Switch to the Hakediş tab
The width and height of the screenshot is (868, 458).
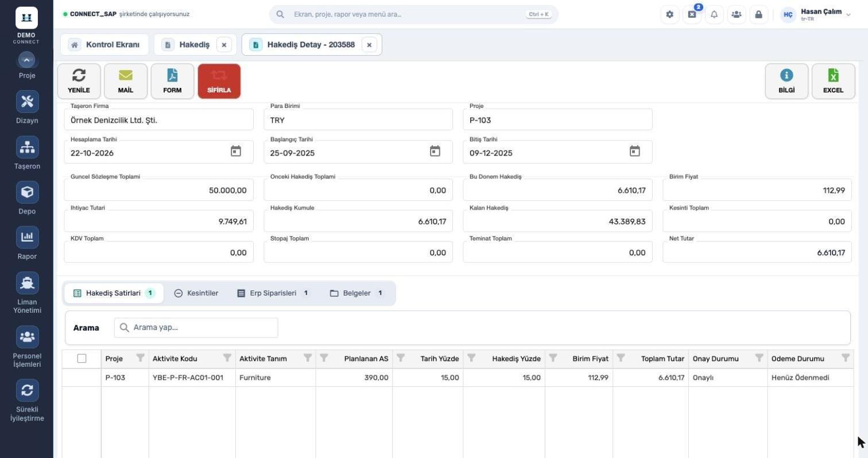[x=187, y=45]
